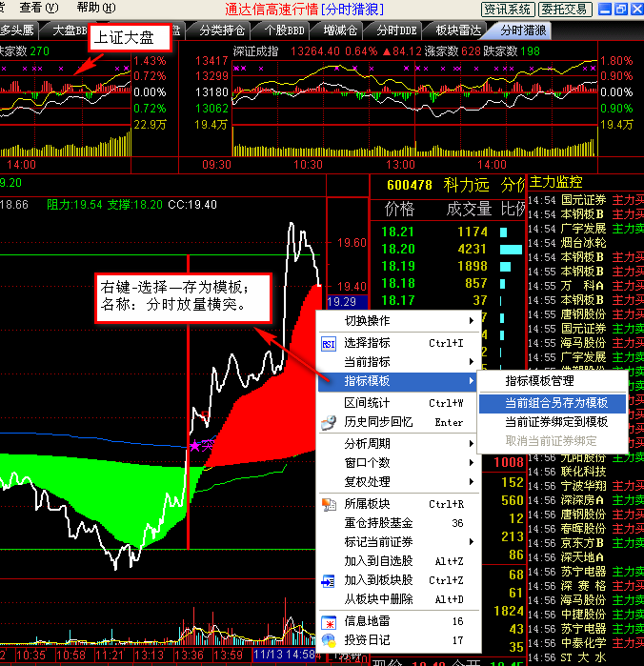The height and width of the screenshot is (666, 644).
Task: Click the 投资日记 icon
Action: coord(329,640)
